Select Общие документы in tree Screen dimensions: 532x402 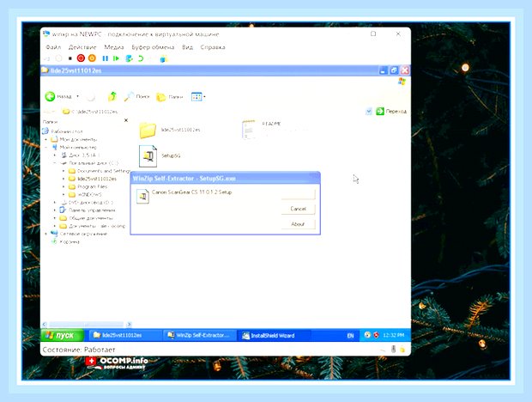pyautogui.click(x=91, y=218)
